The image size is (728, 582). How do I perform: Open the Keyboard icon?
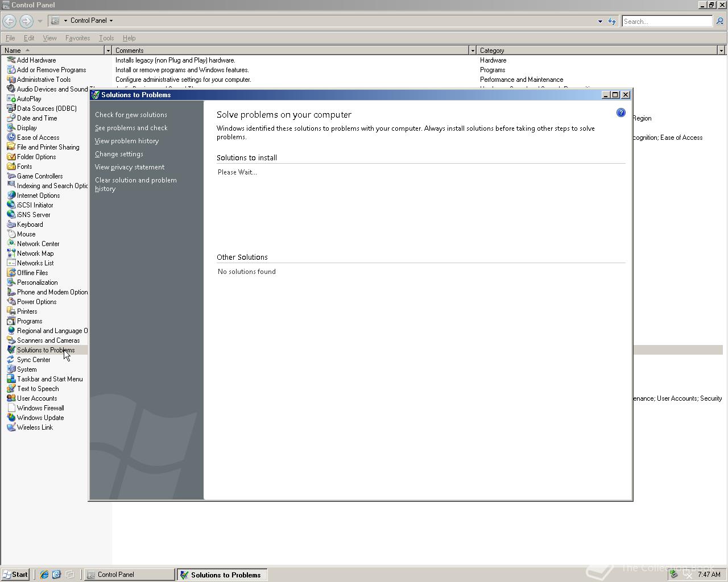[x=11, y=224]
